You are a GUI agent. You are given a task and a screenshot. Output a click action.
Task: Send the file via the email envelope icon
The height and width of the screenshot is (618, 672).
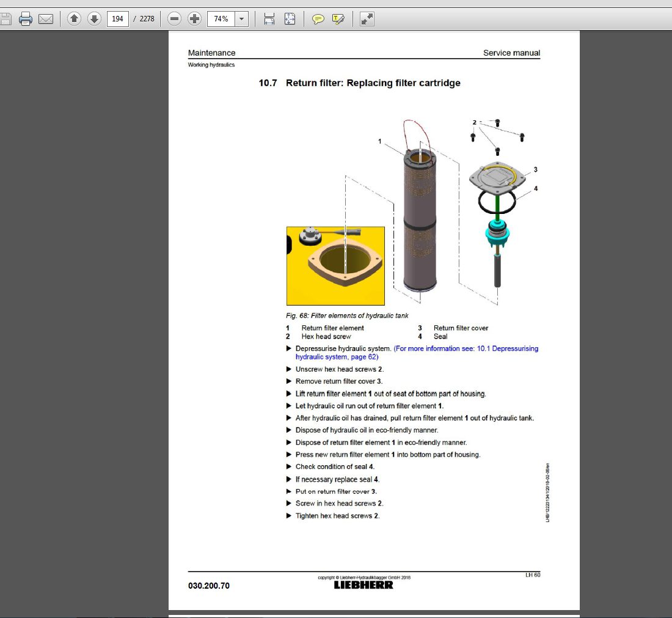46,19
